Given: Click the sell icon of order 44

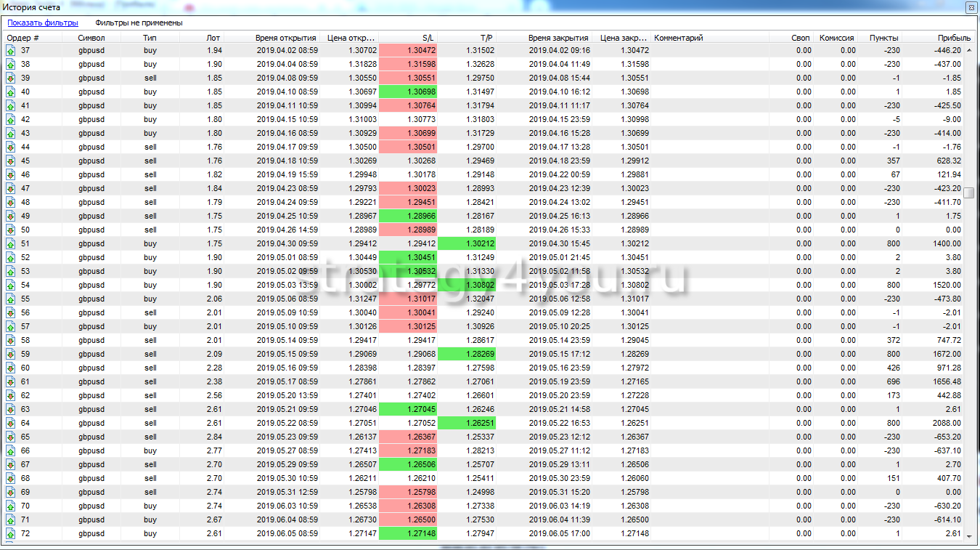Looking at the screenshot, I should (11, 147).
